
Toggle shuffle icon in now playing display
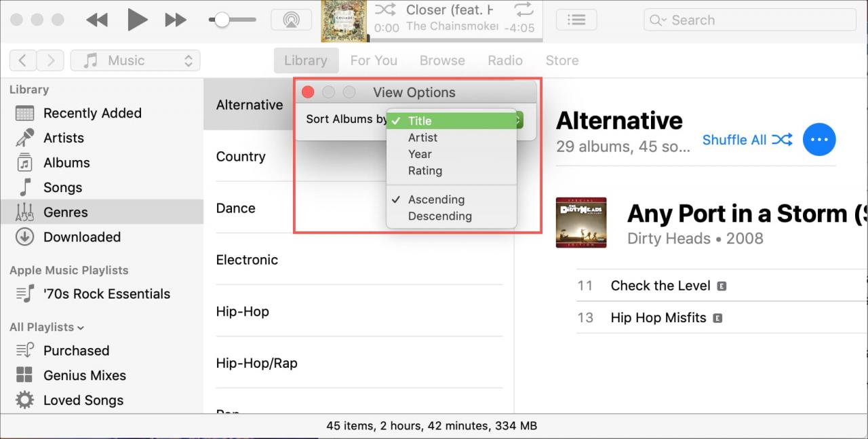385,9
